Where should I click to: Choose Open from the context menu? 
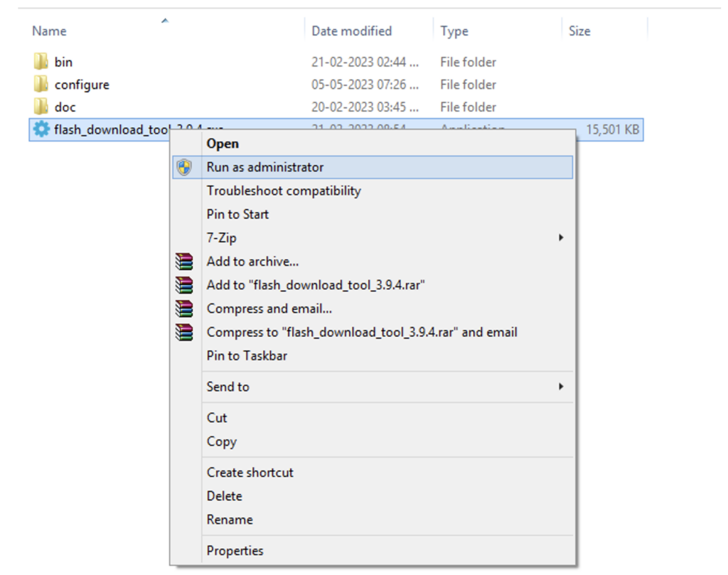click(x=223, y=144)
